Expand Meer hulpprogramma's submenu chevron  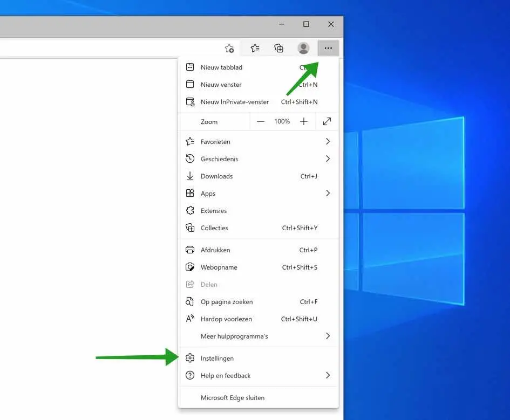coord(328,336)
